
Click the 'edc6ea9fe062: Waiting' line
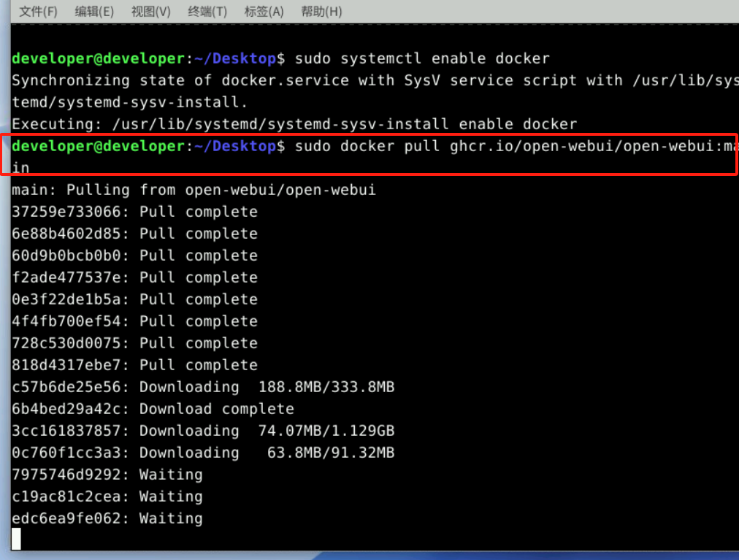point(107,519)
